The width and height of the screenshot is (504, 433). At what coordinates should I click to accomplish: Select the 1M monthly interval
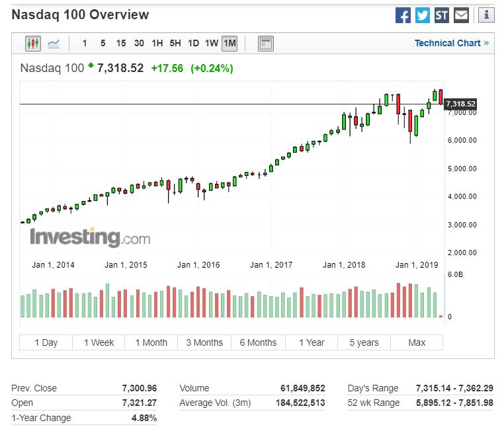pos(230,44)
